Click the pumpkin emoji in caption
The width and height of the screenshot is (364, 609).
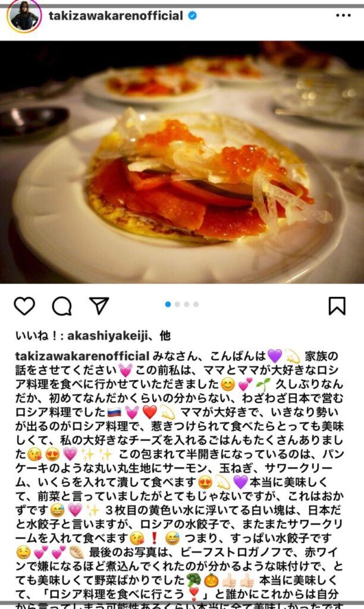[211, 580]
